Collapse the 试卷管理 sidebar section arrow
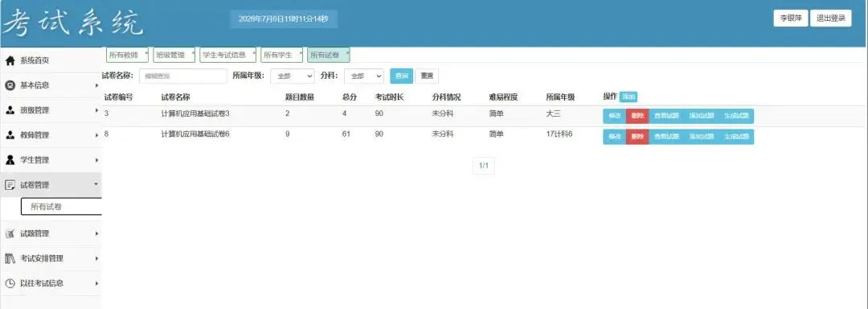This screenshot has width=868, height=309. (96, 183)
